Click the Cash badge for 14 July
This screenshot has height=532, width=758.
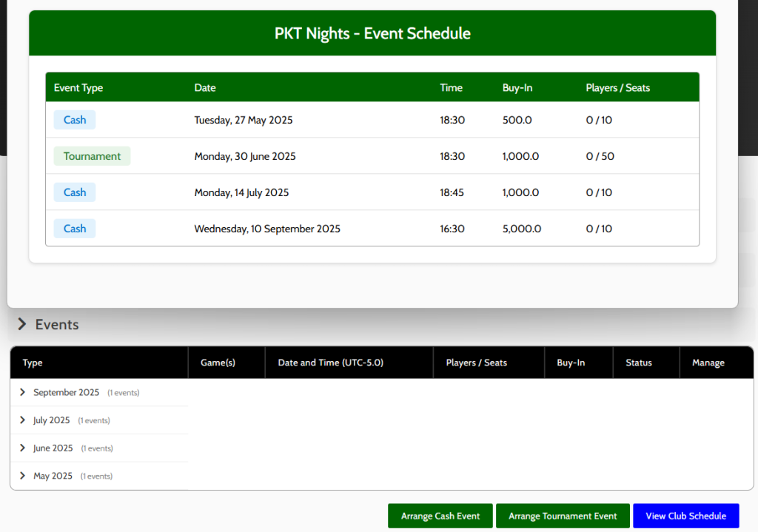coord(75,192)
